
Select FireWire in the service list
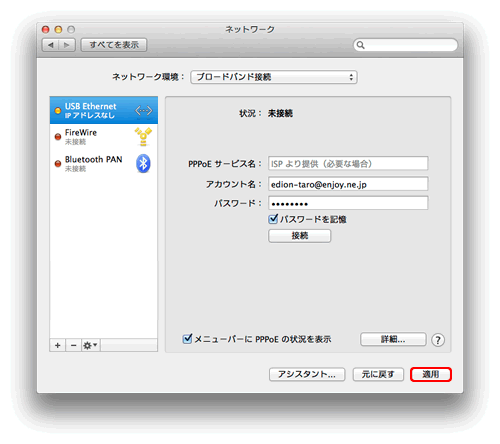click(x=104, y=137)
